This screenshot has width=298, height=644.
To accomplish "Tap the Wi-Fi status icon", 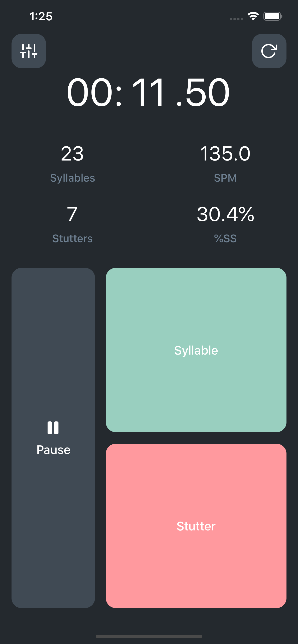I will click(253, 16).
